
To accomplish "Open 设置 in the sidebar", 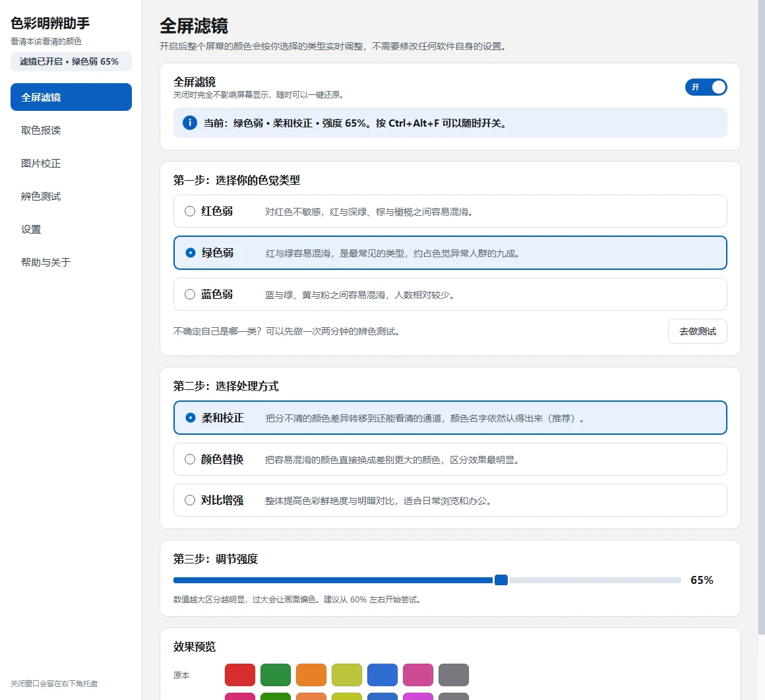I will pyautogui.click(x=71, y=230).
